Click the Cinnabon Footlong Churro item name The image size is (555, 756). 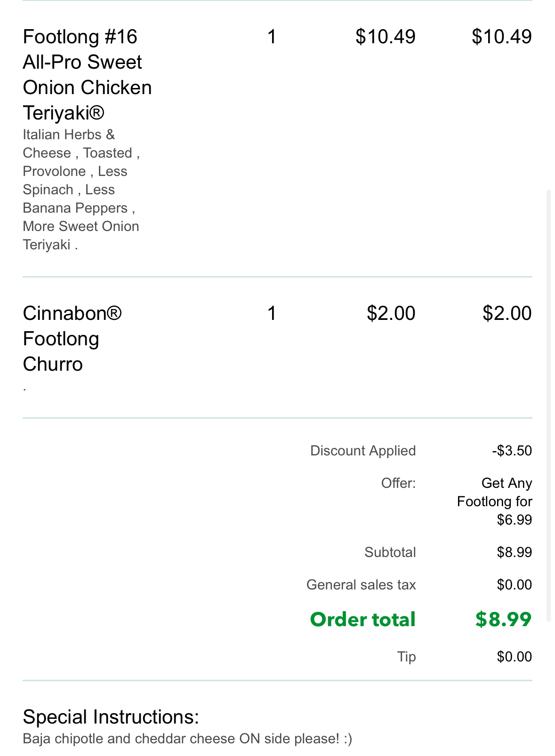72,339
